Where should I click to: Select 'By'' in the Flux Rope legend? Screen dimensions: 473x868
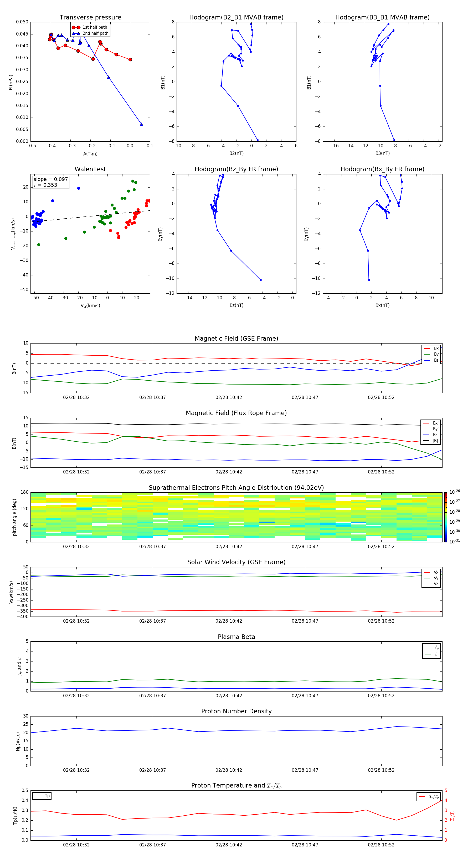coord(431,429)
